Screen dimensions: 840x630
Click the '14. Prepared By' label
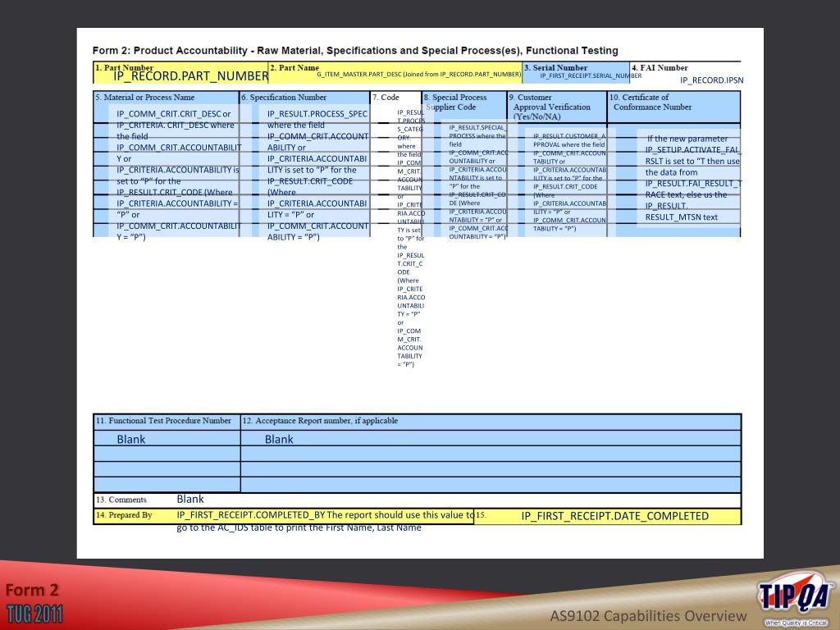(x=124, y=515)
